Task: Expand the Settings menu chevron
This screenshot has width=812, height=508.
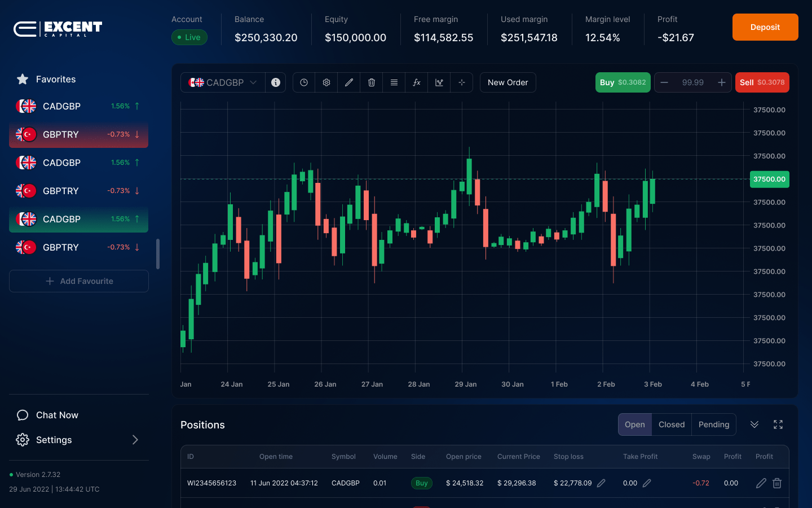Action: tap(135, 440)
